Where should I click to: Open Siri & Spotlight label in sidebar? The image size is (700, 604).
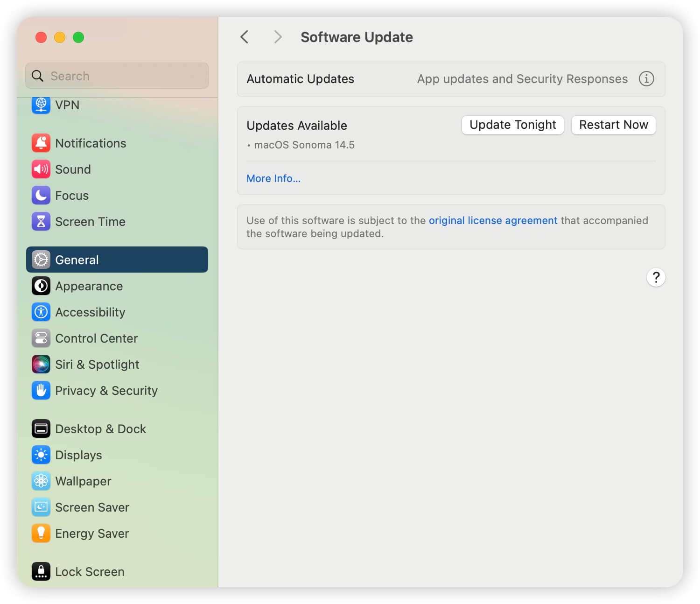pyautogui.click(x=98, y=365)
